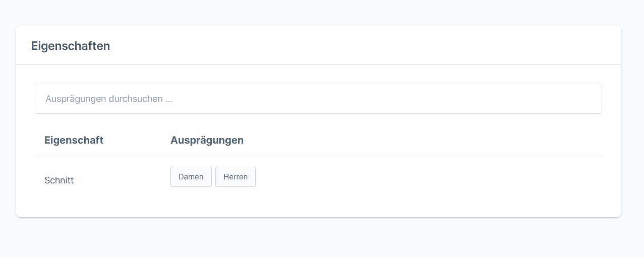Toggle the Herren value for Schnitt
644x258 pixels.
tap(235, 177)
